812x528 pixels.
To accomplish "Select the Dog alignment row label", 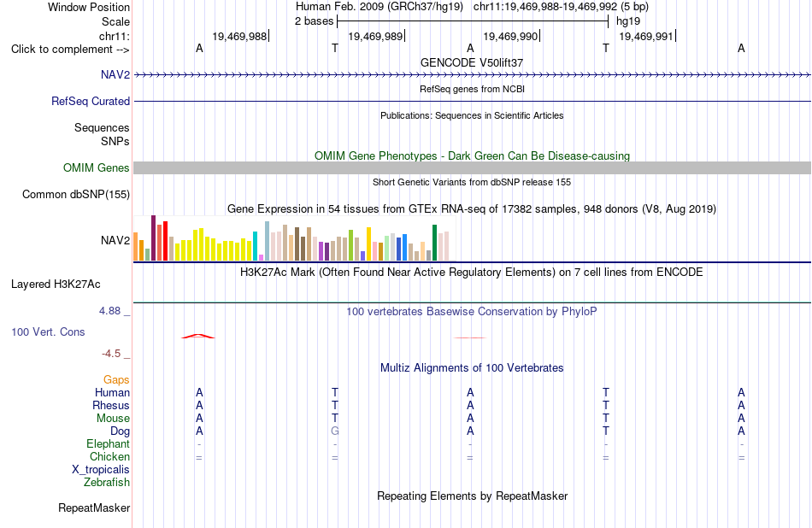I will (120, 431).
